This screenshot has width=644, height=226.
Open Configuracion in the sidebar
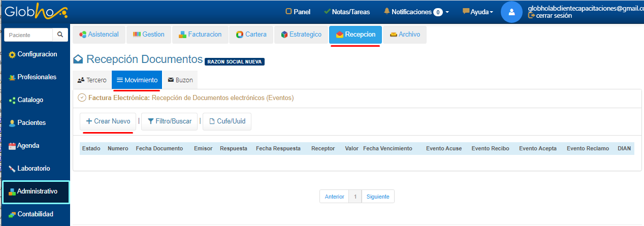pyautogui.click(x=36, y=54)
